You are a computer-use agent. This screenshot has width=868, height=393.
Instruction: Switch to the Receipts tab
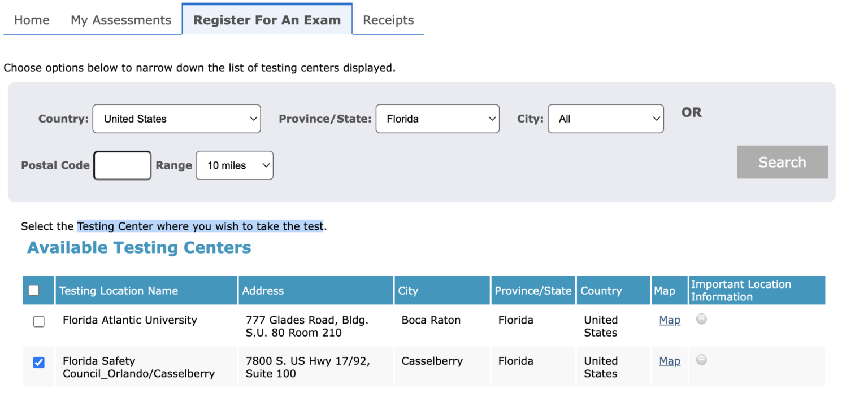(388, 20)
